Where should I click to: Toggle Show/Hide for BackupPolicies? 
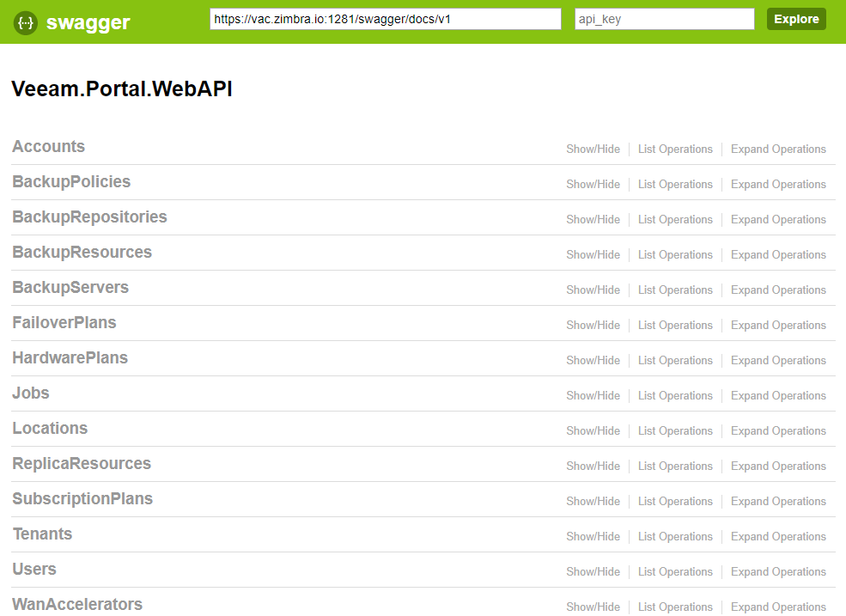coord(593,184)
